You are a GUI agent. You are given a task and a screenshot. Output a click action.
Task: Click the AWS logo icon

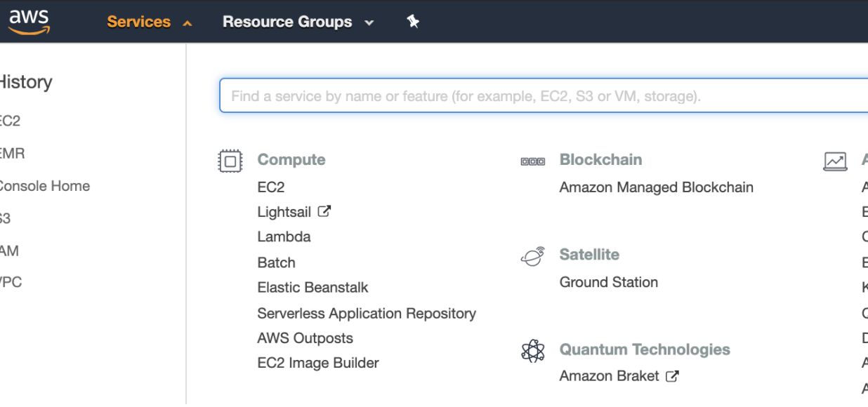click(29, 21)
